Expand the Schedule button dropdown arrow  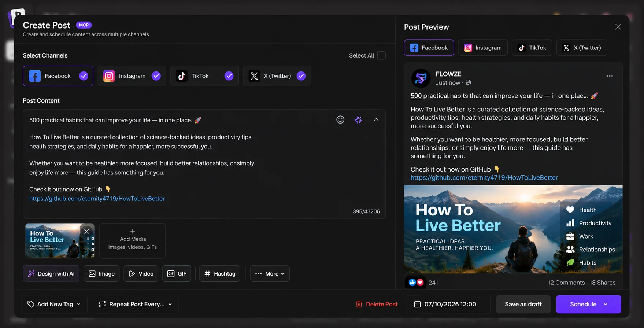pyautogui.click(x=606, y=304)
